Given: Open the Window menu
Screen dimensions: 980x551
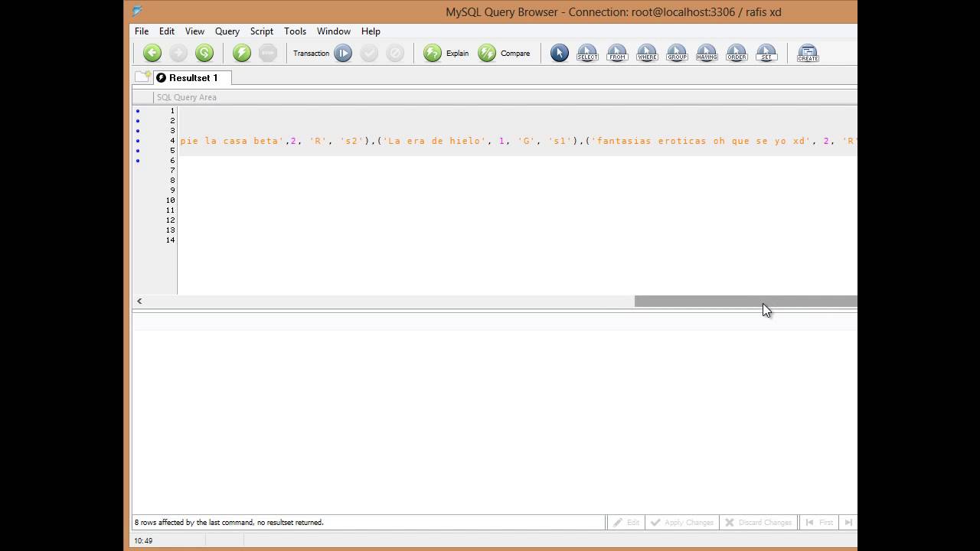Looking at the screenshot, I should [334, 31].
